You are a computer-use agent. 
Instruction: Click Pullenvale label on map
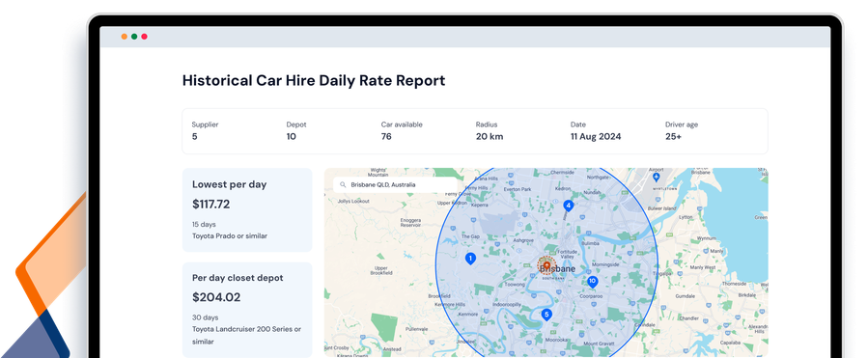click(416, 329)
